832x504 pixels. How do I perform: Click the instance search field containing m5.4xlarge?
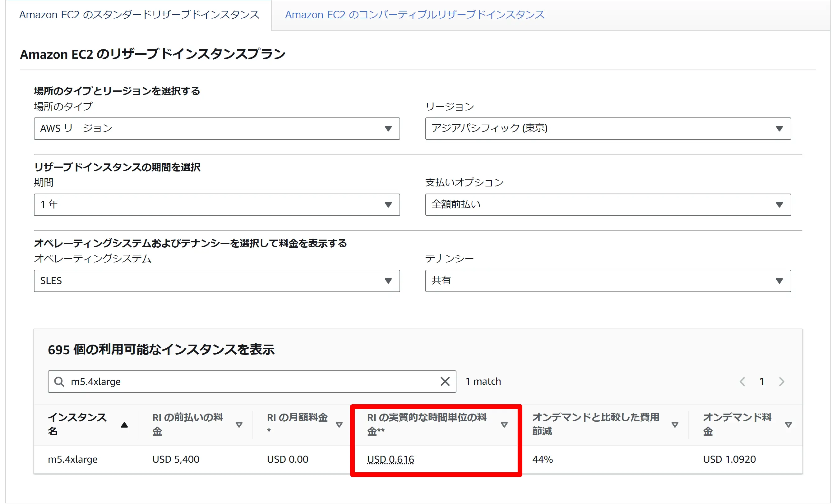(252, 382)
